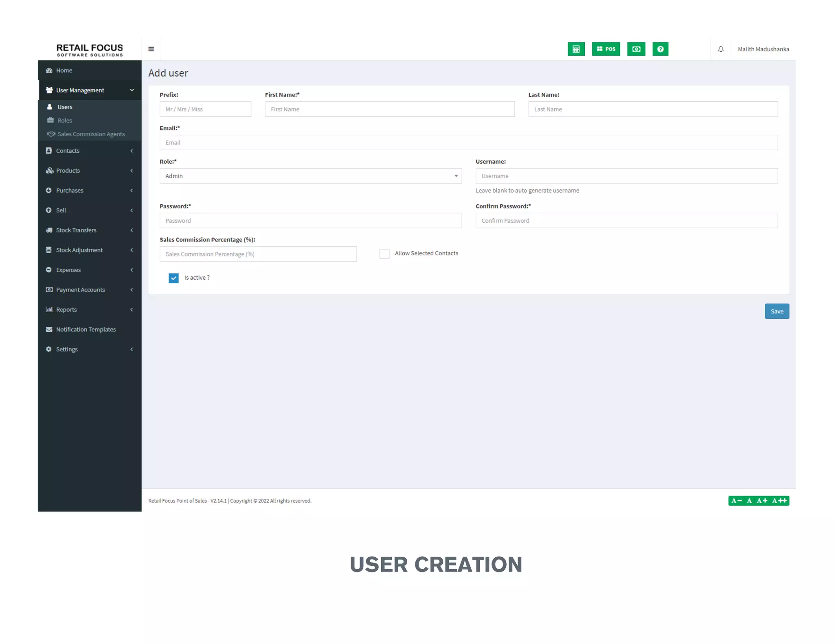Toggle sidebar with hamburger icon
The width and height of the screenshot is (834, 644).
click(x=151, y=49)
